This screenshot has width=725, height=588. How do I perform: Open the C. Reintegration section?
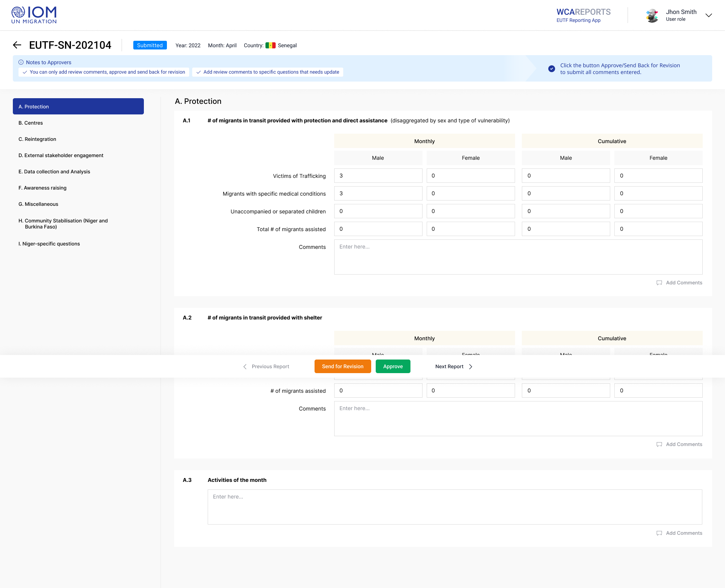tap(37, 139)
